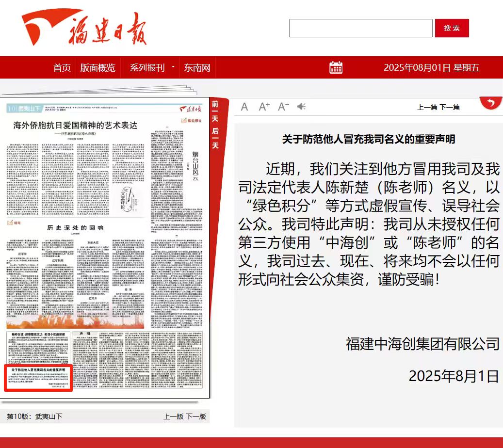This screenshot has width=503, height=448.
Task: Reset font size with the plain A icon
Action: coord(244,106)
